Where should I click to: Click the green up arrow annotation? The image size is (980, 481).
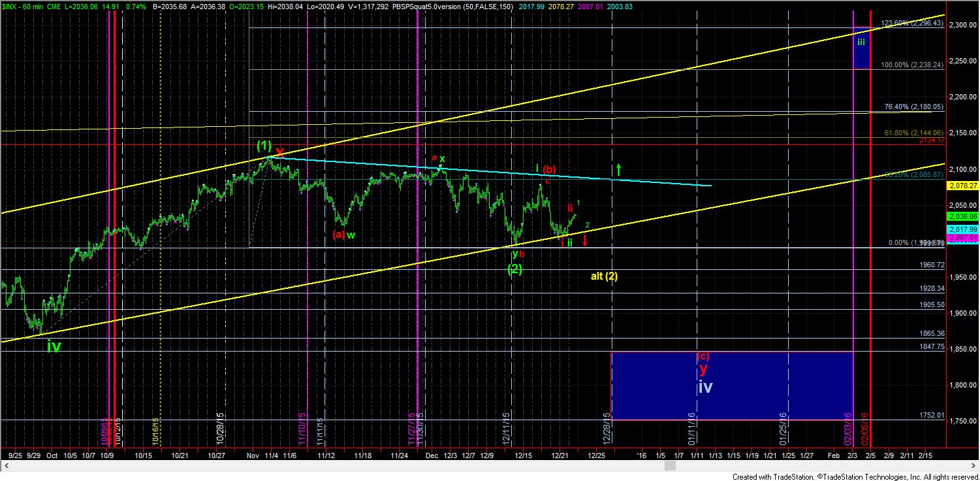pos(618,170)
